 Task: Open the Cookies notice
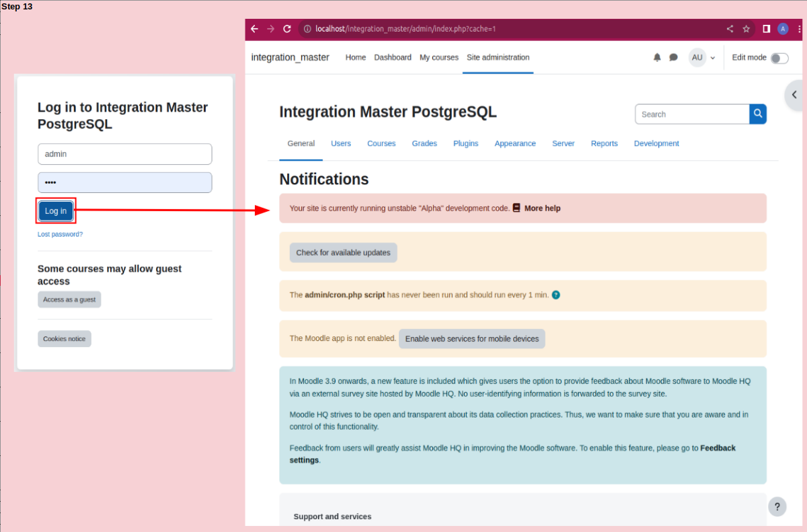pyautogui.click(x=65, y=339)
